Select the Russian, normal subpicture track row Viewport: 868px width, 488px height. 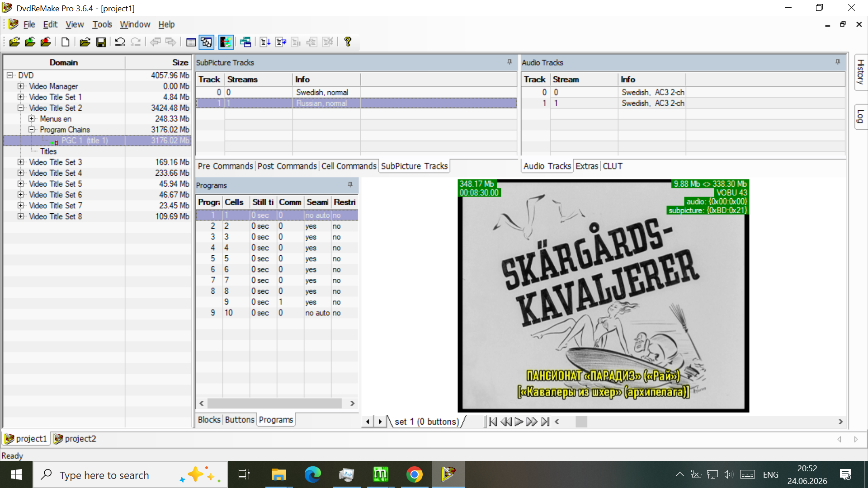coord(356,103)
